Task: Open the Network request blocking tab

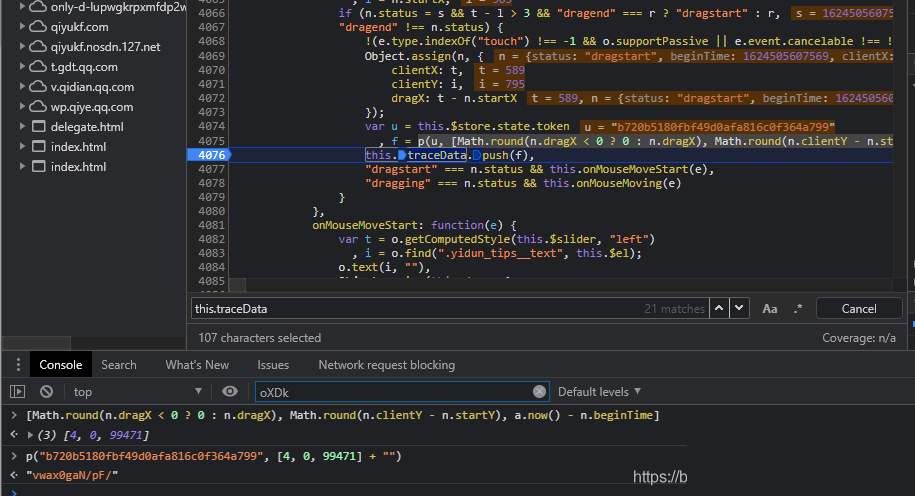Action: pyautogui.click(x=386, y=365)
